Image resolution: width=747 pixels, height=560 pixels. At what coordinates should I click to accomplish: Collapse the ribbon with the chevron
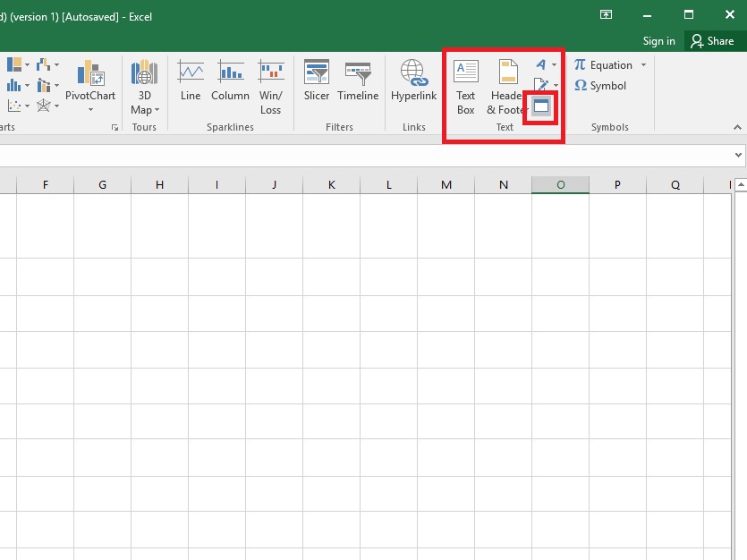(x=737, y=127)
